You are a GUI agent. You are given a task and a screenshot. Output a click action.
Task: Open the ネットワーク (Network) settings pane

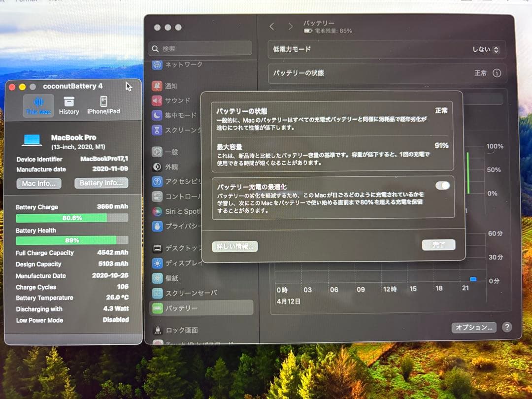158,65
